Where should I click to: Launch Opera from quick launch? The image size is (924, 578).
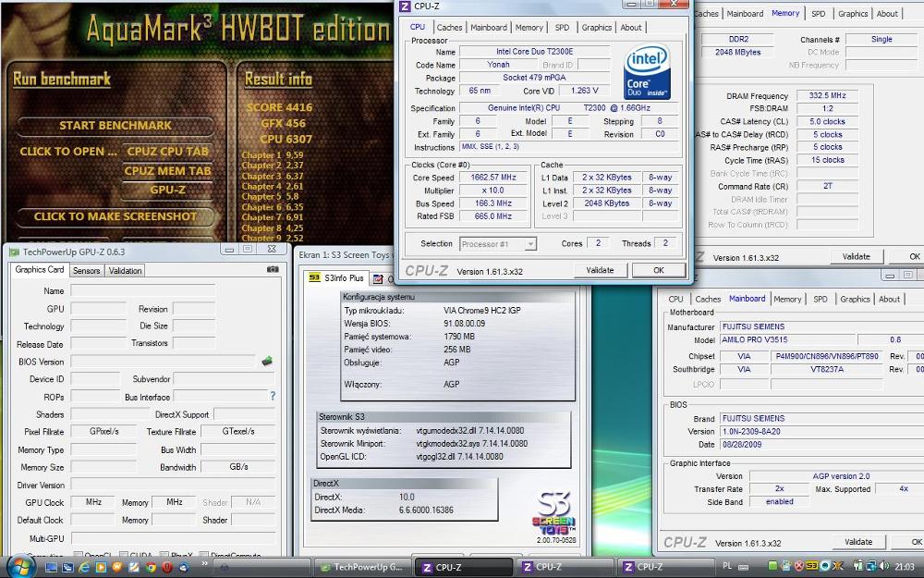[x=166, y=568]
